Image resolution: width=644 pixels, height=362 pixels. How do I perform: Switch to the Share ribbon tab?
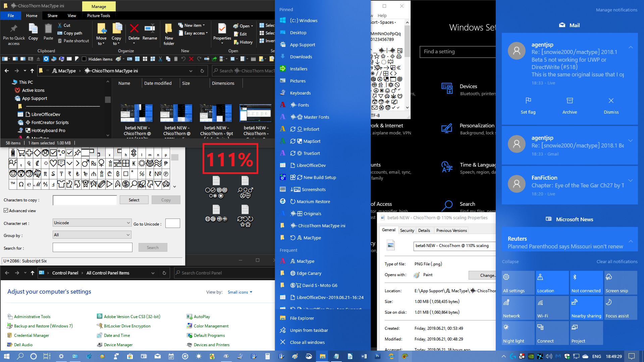[52, 15]
